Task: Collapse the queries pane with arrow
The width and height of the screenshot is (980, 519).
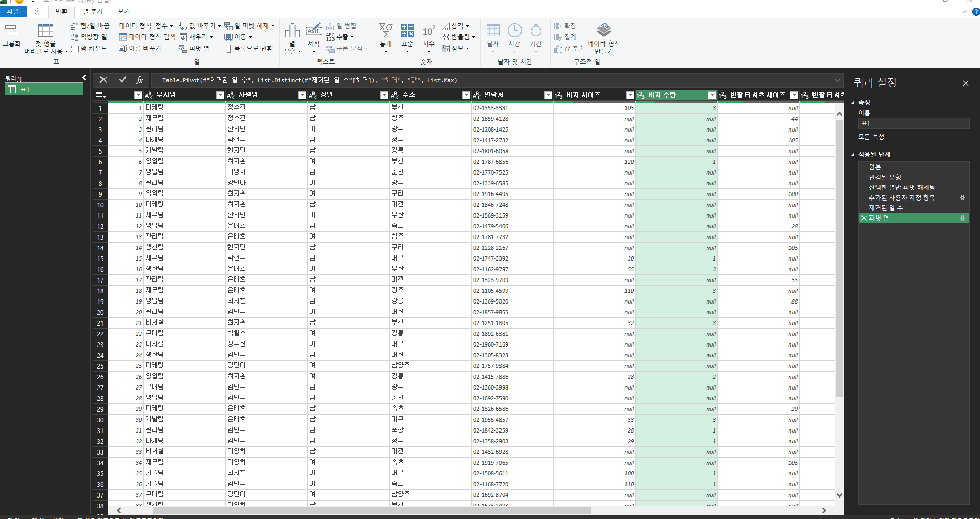Action: [84, 78]
